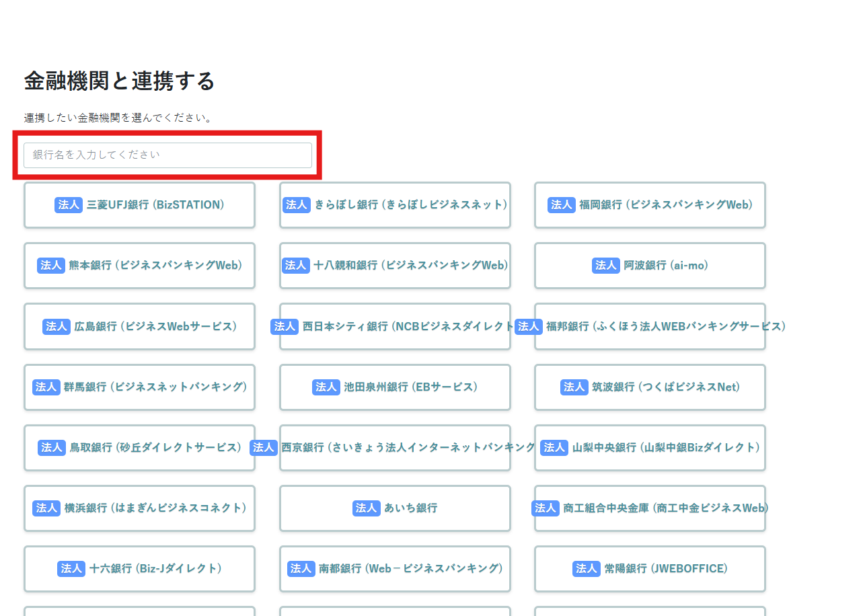Pick 池田泉州銀行 (EBサービス)
Screen dimensions: 865x616
[x=395, y=387]
